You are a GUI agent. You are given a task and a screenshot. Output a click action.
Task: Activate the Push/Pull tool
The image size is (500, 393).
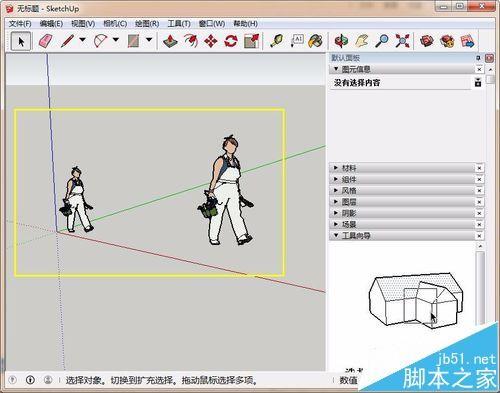pyautogui.click(x=170, y=41)
